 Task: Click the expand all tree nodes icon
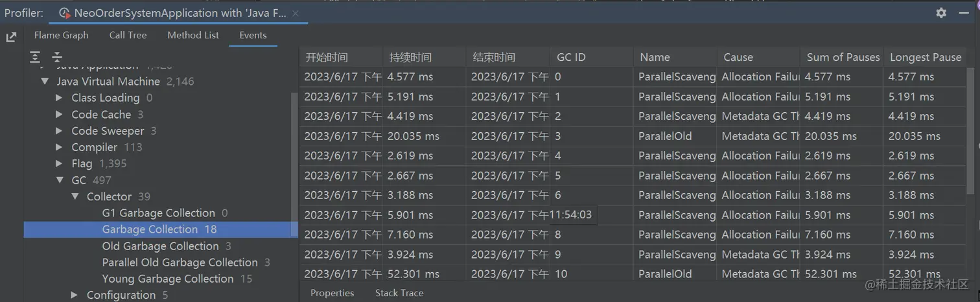[35, 57]
